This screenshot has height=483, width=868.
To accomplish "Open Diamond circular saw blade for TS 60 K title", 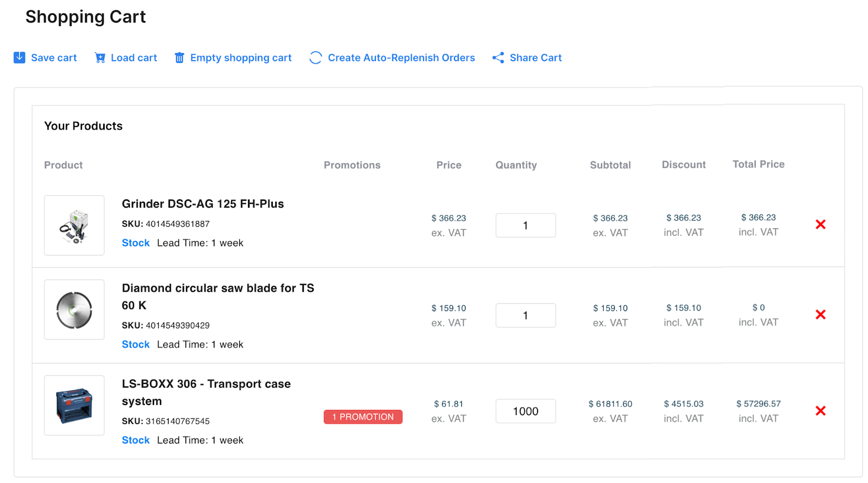I will click(218, 297).
